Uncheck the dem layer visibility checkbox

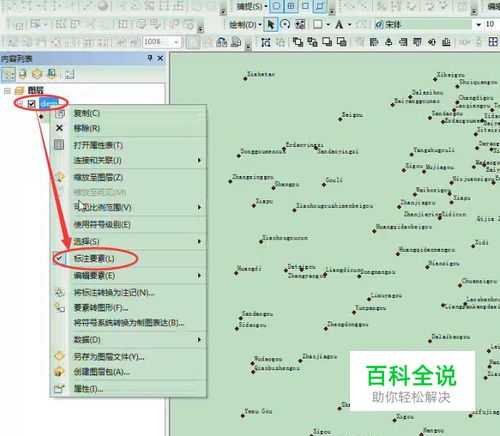pos(32,104)
